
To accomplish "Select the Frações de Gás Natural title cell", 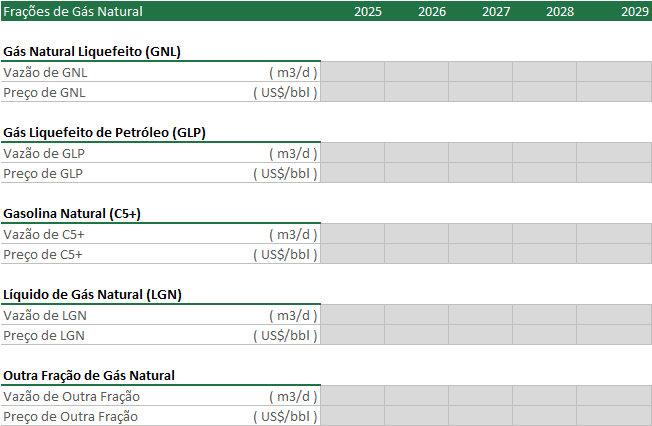I will click(73, 11).
